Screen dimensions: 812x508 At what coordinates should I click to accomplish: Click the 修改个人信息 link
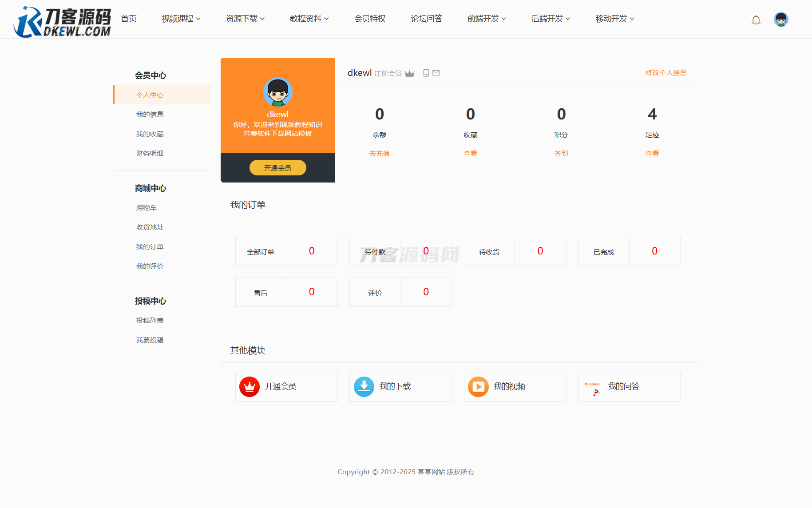665,73
